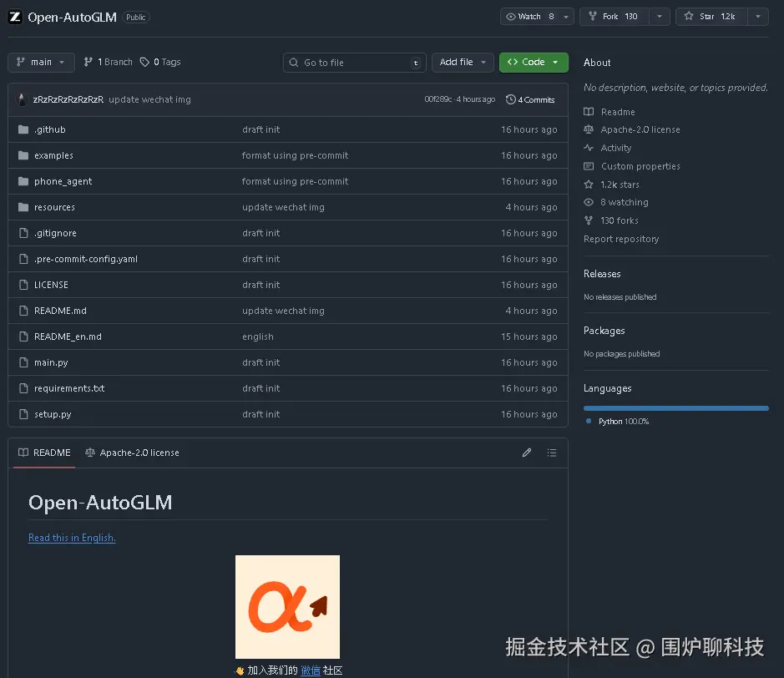Open the Add file dropdown
Image resolution: width=784 pixels, height=678 pixels.
463,62
